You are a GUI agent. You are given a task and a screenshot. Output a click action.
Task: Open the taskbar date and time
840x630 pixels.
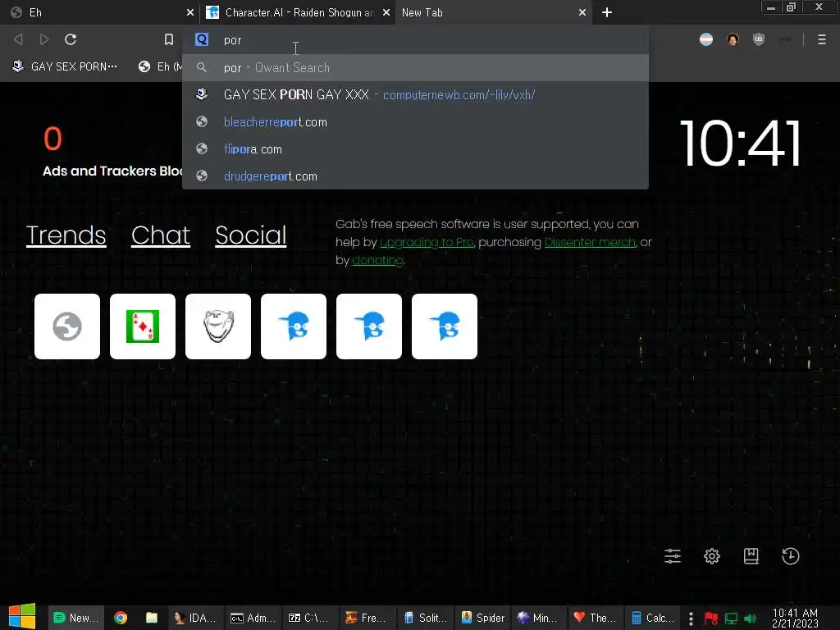pyautogui.click(x=795, y=618)
